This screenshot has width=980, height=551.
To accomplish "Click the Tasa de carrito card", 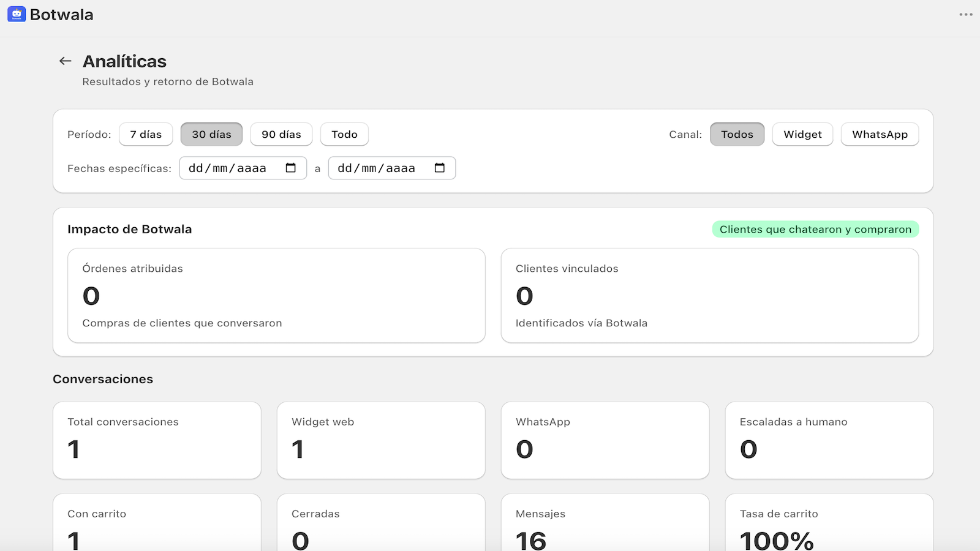I will coord(829,522).
